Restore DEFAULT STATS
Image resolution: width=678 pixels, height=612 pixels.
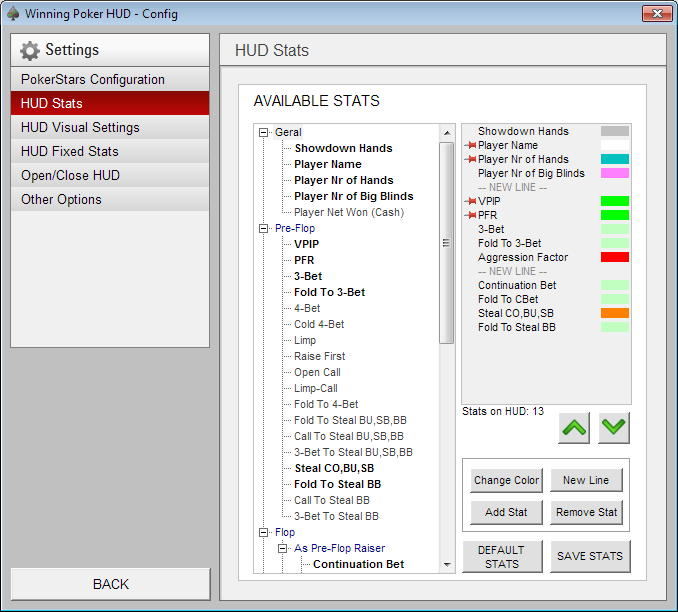[x=502, y=557]
